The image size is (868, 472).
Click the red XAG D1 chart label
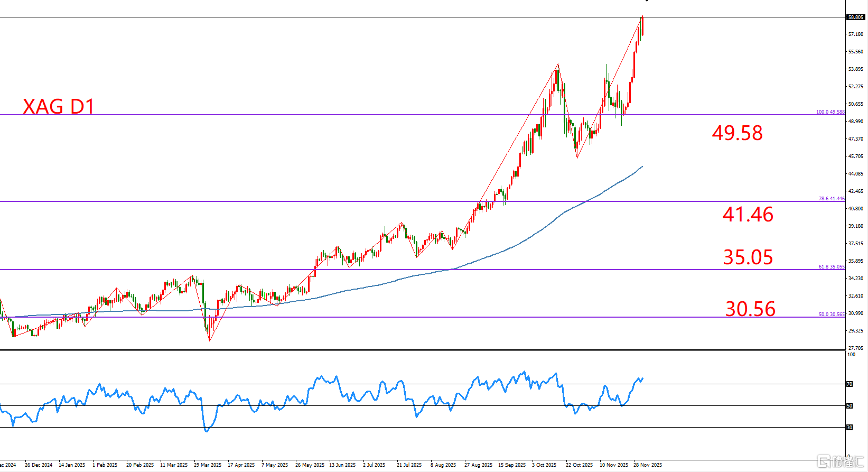(59, 107)
